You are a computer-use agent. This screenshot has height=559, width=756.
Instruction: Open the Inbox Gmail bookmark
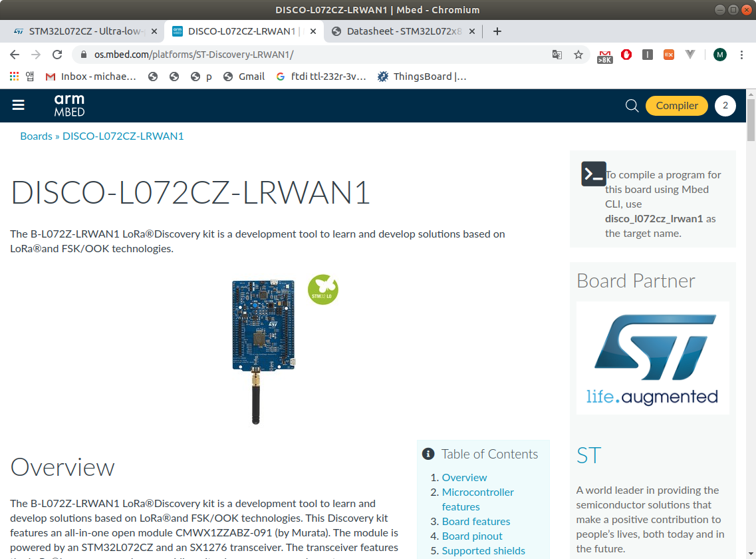click(x=90, y=77)
